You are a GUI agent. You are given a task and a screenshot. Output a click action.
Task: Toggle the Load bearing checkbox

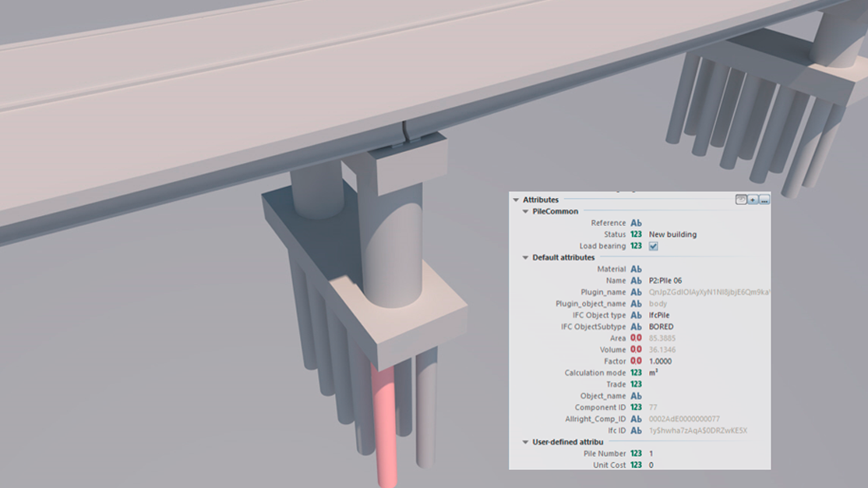point(651,246)
